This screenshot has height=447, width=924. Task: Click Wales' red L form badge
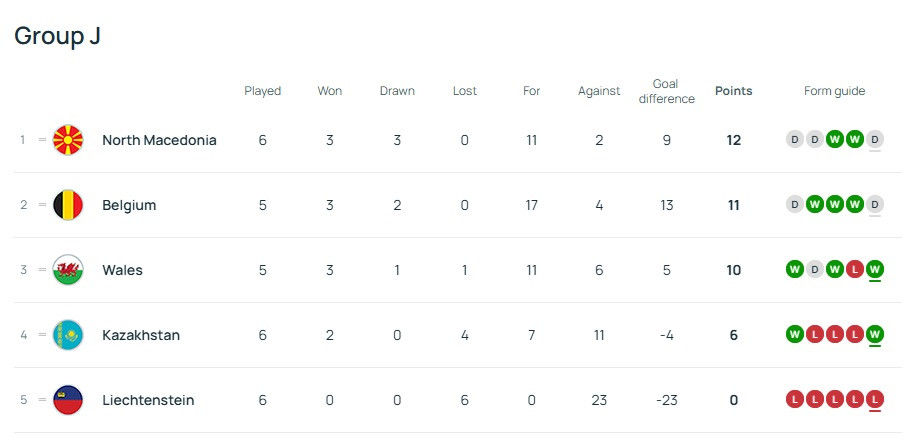click(x=855, y=270)
